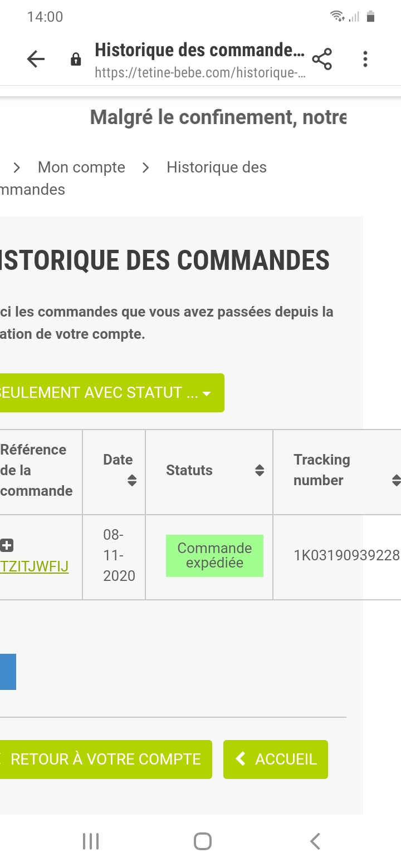Viewport: 401px width, 868px height.
Task: Tap the padlock site security icon
Action: 76,60
